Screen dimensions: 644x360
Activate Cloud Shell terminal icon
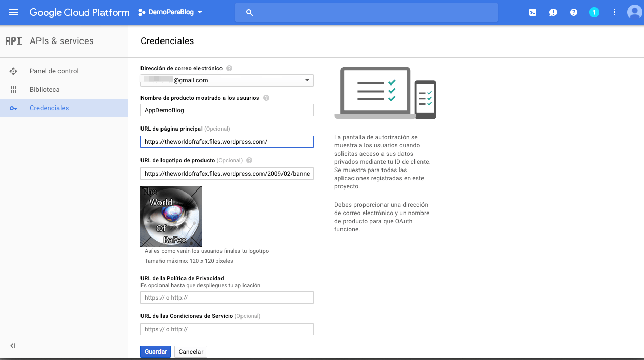[x=533, y=12]
